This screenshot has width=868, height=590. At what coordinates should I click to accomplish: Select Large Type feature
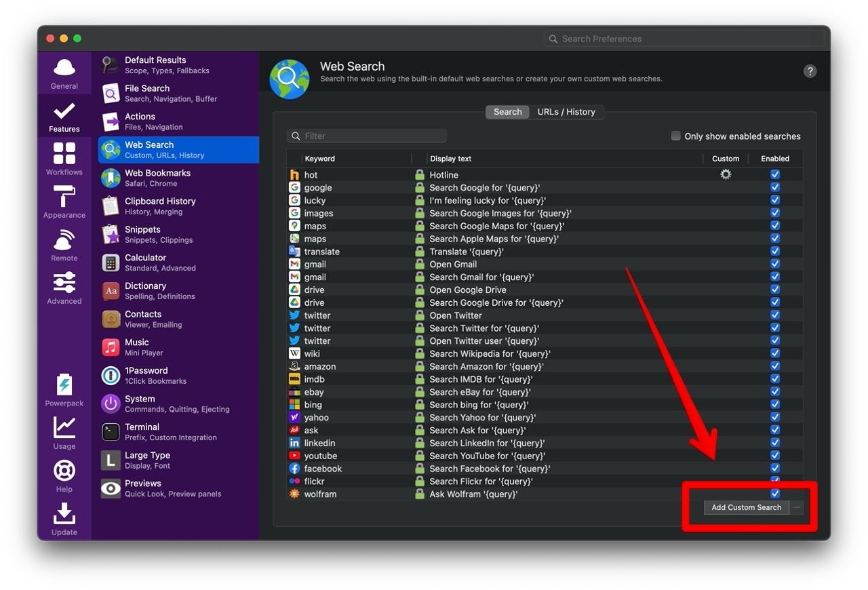click(x=178, y=460)
